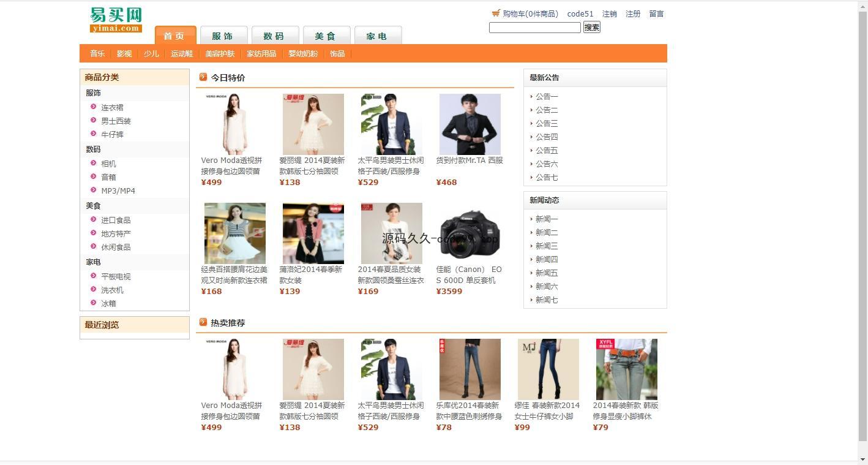Click the search input box
868x465 pixels.
coord(534,28)
